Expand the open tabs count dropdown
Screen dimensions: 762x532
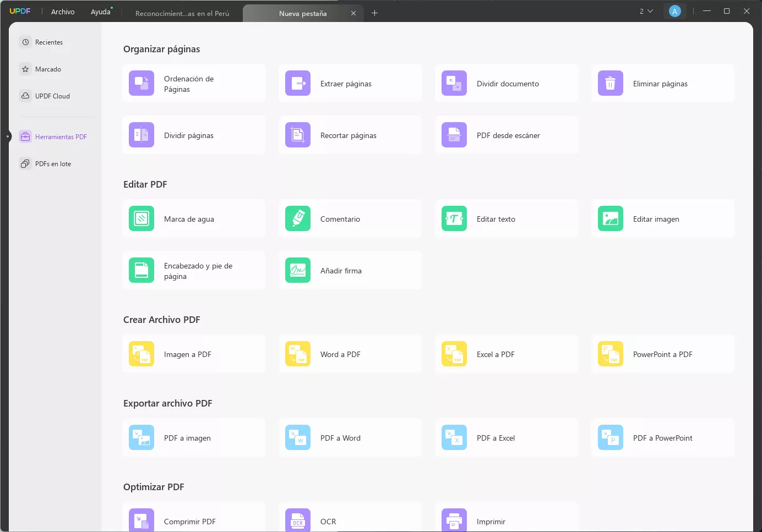pos(646,12)
